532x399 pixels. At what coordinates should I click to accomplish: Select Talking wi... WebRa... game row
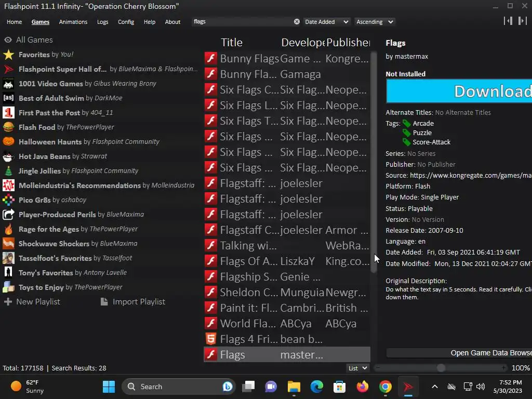click(x=287, y=245)
